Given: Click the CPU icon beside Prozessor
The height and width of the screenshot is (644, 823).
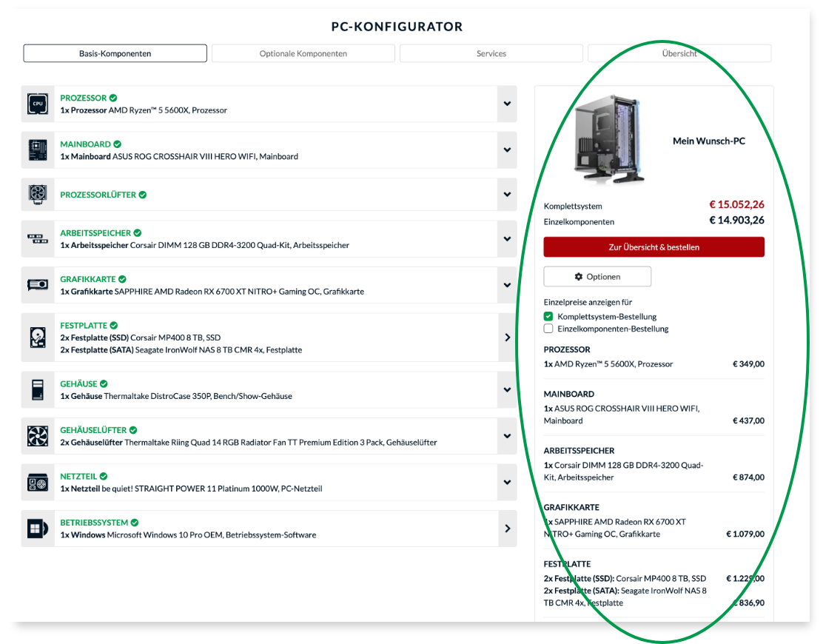Looking at the screenshot, I should coord(38,104).
